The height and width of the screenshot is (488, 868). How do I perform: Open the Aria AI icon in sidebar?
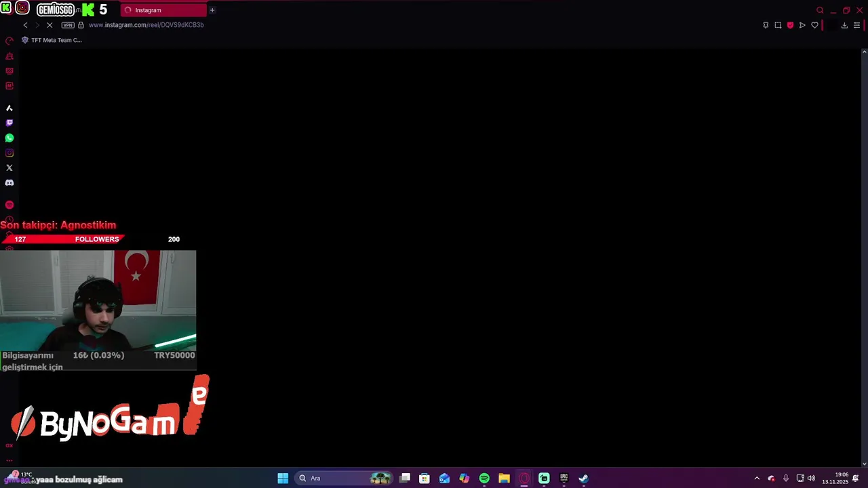[9, 108]
